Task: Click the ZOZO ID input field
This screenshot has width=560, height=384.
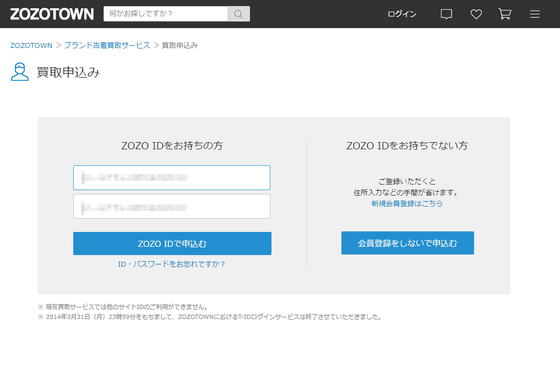Action: 172,178
